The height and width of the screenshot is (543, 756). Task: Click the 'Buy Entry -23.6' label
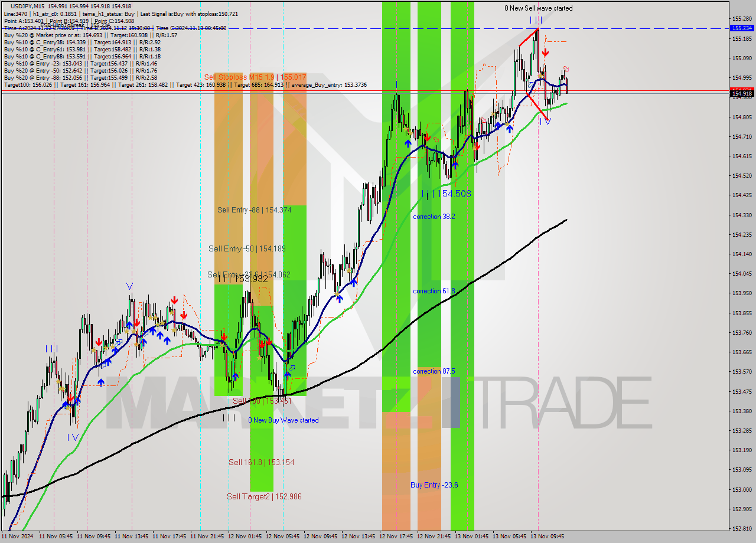(x=434, y=485)
